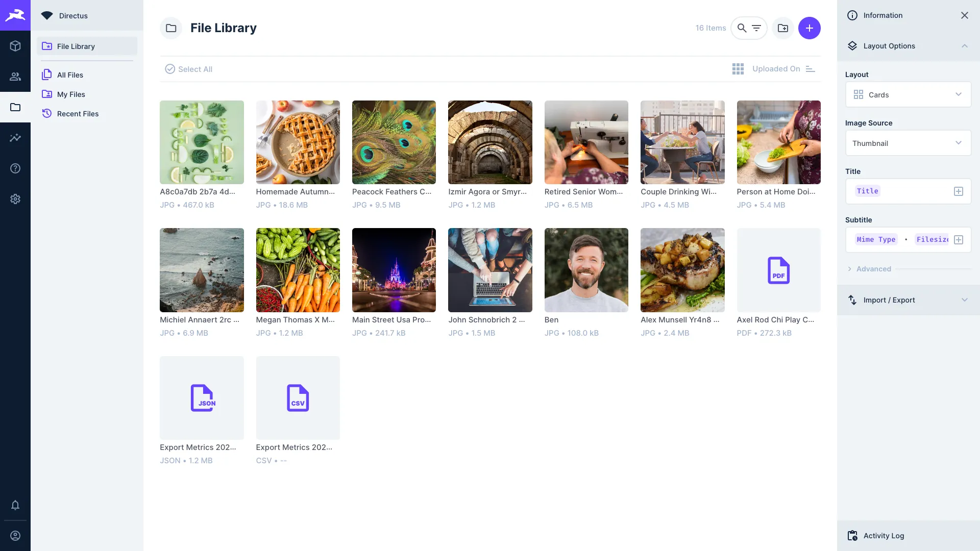Switch to My Files view

[x=71, y=94]
